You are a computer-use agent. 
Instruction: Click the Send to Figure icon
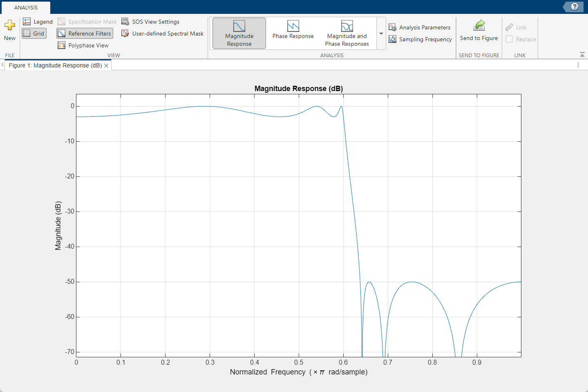click(478, 27)
